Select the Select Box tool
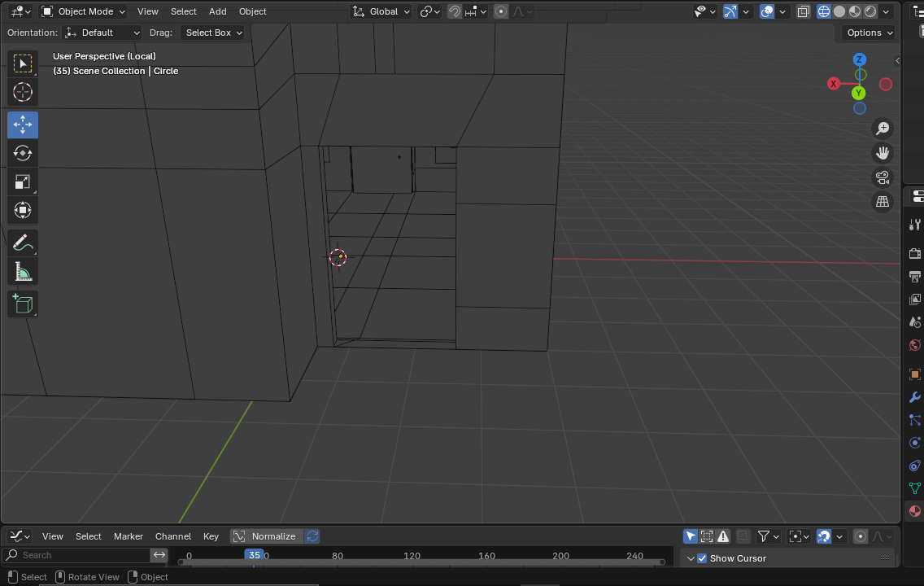 pyautogui.click(x=23, y=63)
